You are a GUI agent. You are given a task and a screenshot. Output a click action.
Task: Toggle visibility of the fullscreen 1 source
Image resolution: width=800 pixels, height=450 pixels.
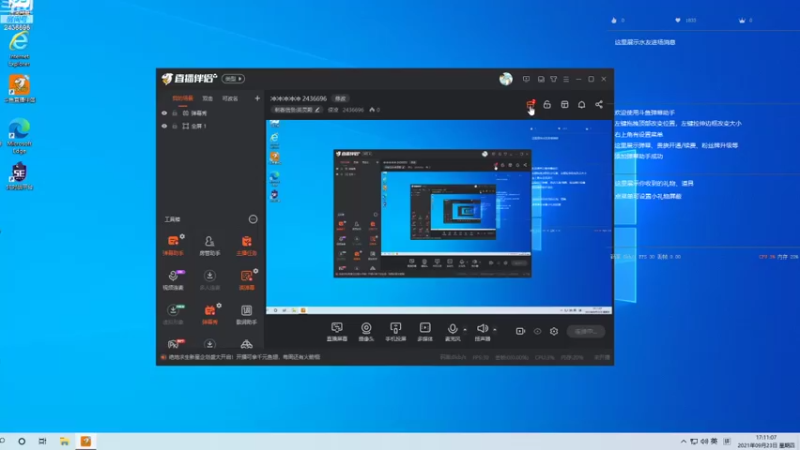164,126
